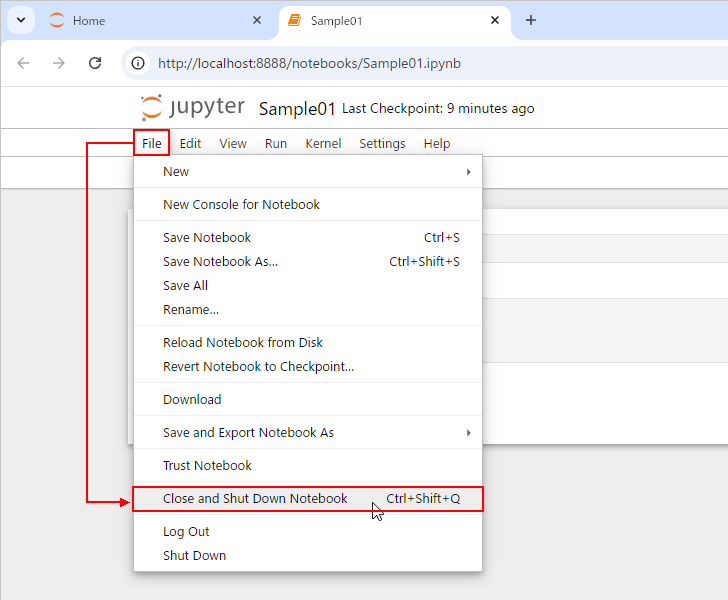Close the Sample01 browser tab
The height and width of the screenshot is (600, 728).
point(495,20)
